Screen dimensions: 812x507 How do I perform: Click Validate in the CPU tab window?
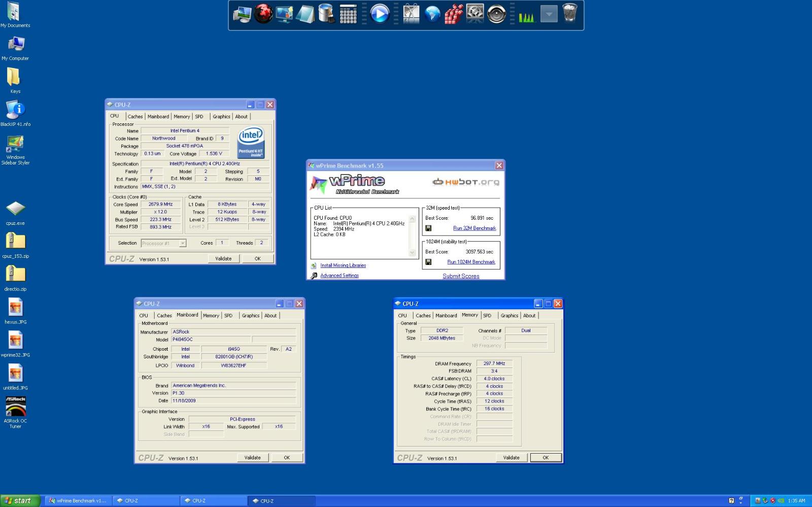click(x=223, y=258)
